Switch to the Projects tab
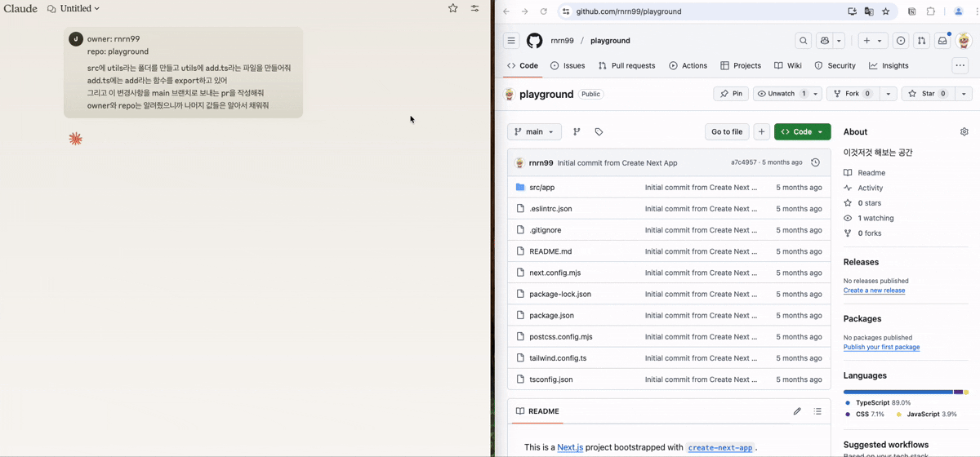 (741, 65)
